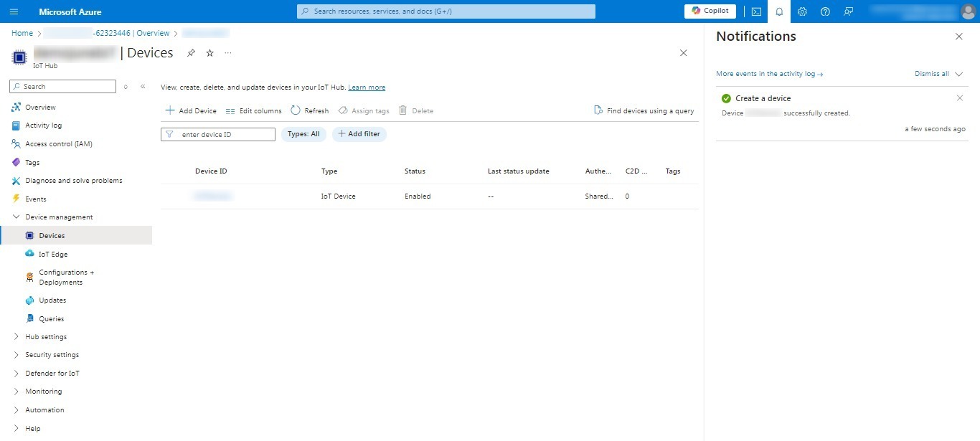Dismiss the Create a device notification
980x441 pixels.
point(960,98)
